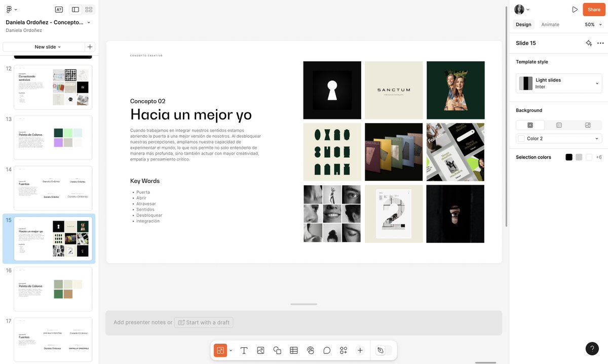
Task: Select the Text tool
Action: (x=244, y=350)
